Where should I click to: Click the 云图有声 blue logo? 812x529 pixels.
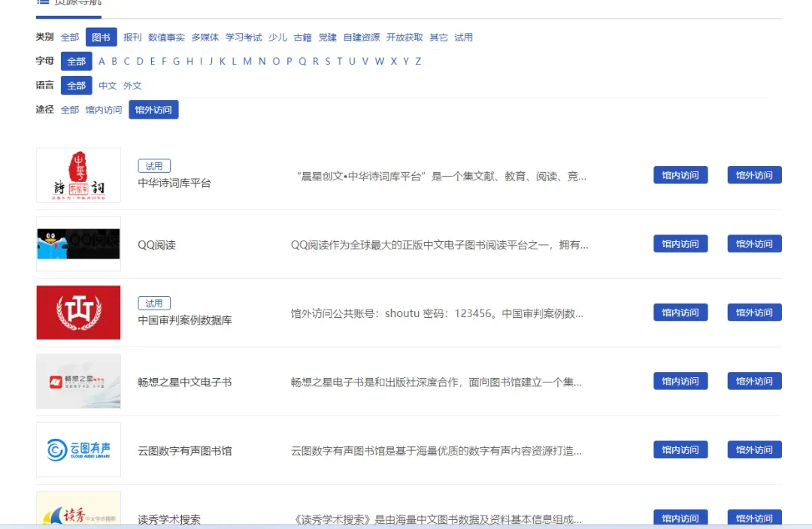(x=78, y=450)
